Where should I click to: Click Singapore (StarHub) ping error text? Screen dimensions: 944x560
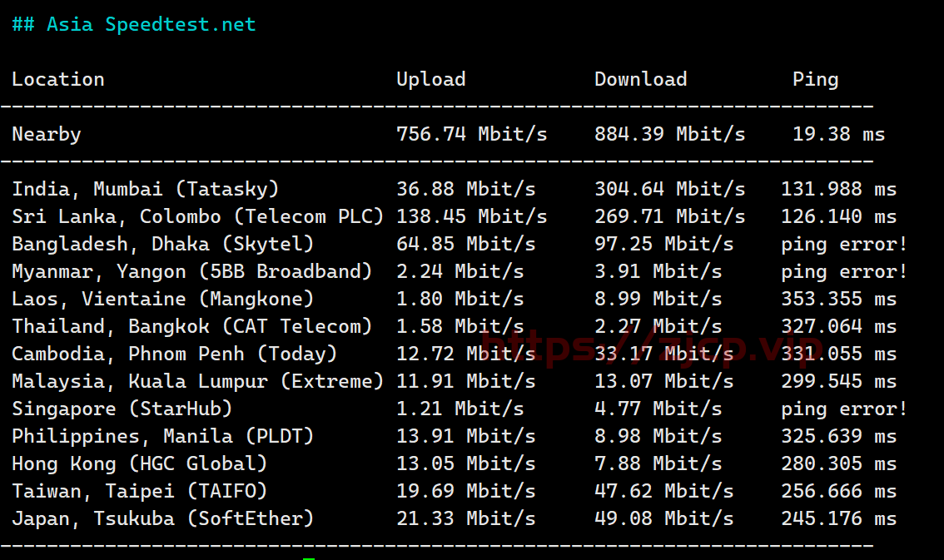(844, 409)
